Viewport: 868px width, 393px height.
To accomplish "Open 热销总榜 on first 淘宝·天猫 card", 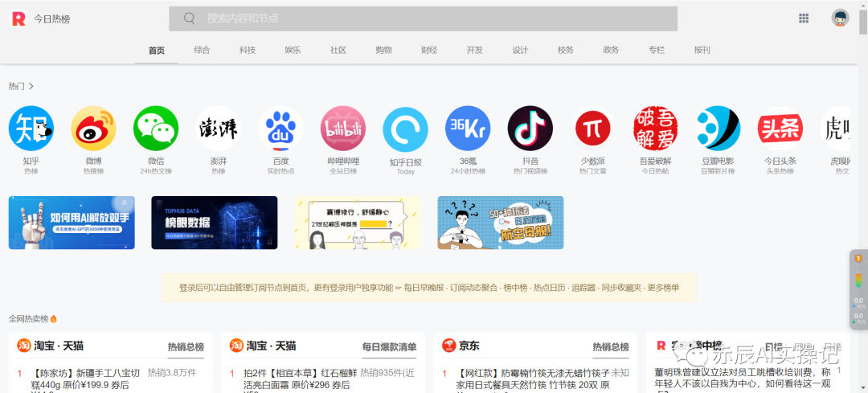I will pyautogui.click(x=186, y=347).
